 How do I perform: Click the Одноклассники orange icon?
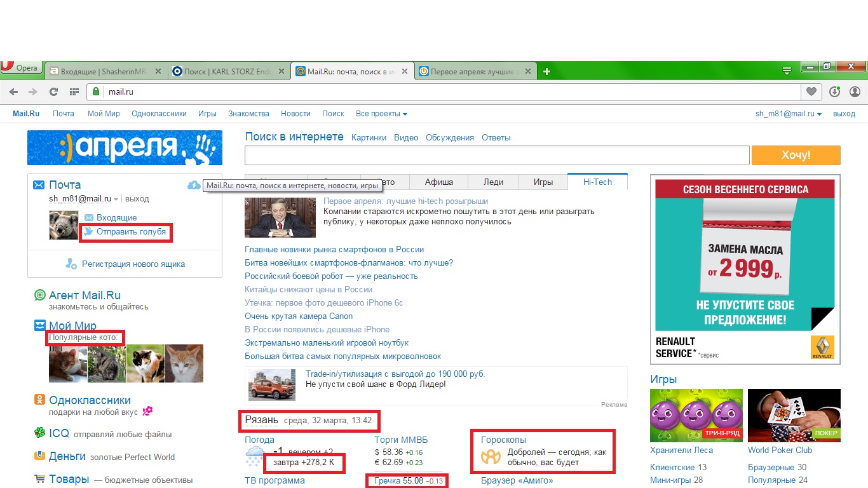tap(39, 400)
